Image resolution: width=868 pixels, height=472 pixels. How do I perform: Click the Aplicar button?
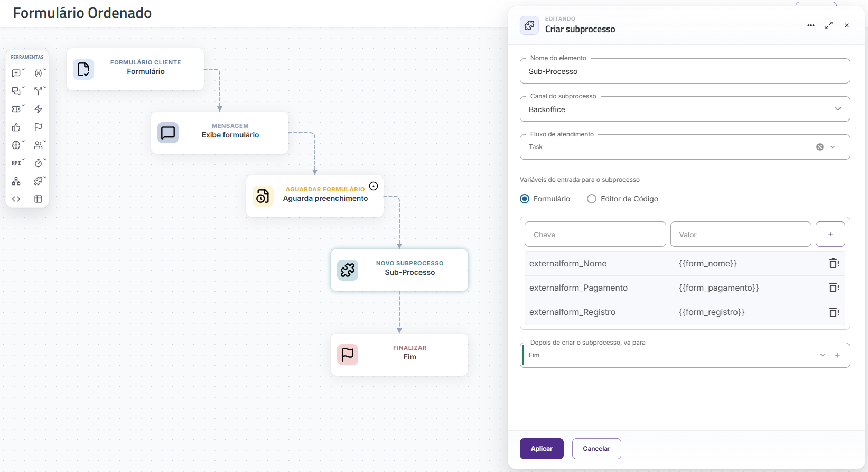(x=542, y=449)
